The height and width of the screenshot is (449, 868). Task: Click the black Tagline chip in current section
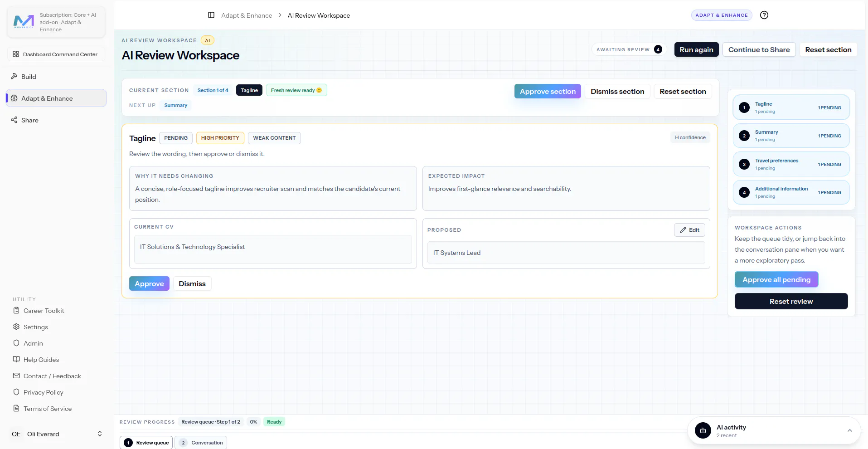[249, 90]
